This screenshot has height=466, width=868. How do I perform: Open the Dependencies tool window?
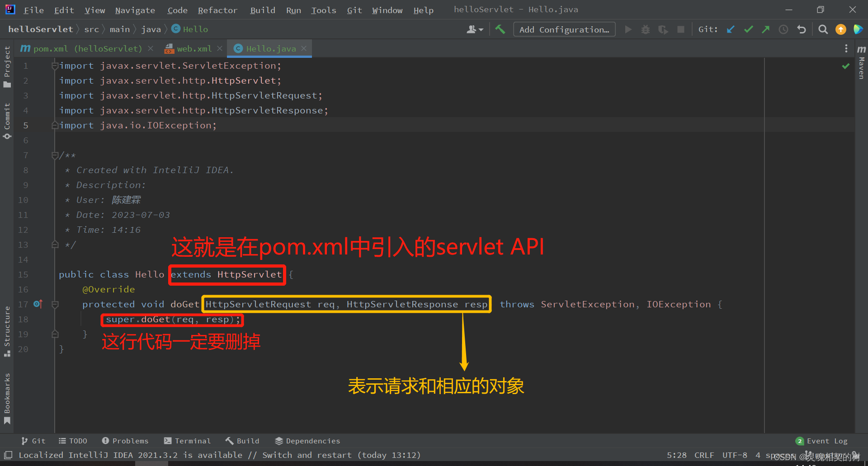click(x=307, y=441)
